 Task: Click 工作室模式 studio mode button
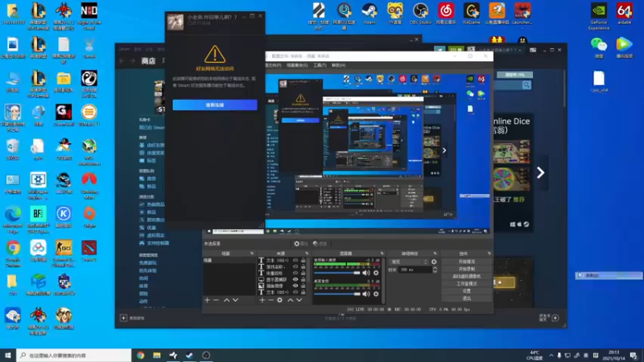[467, 284]
